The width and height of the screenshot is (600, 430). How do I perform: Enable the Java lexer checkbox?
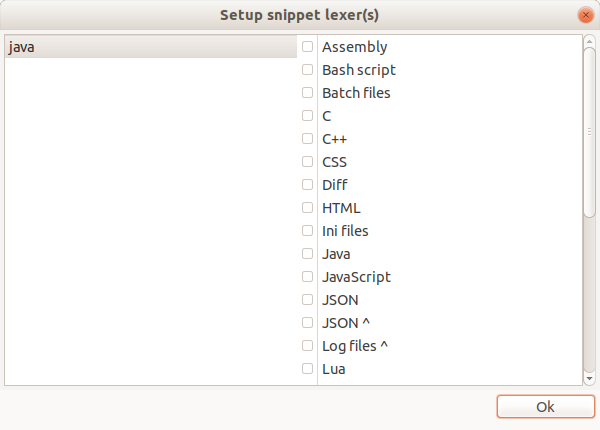(x=308, y=254)
